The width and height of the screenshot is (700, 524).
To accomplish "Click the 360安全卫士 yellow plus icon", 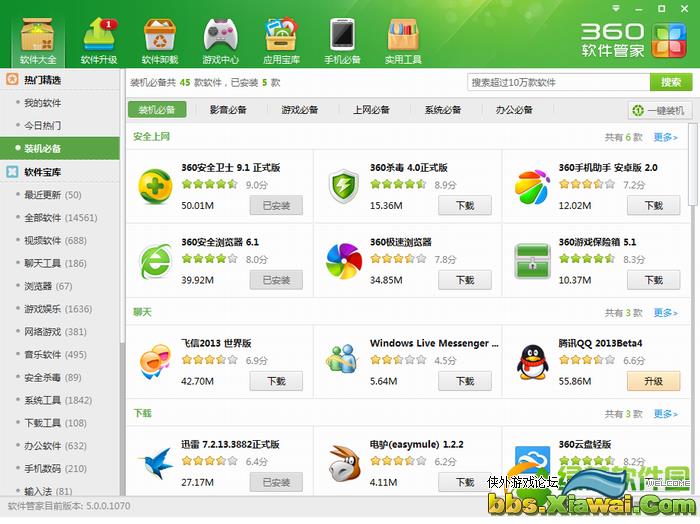I will (x=155, y=186).
